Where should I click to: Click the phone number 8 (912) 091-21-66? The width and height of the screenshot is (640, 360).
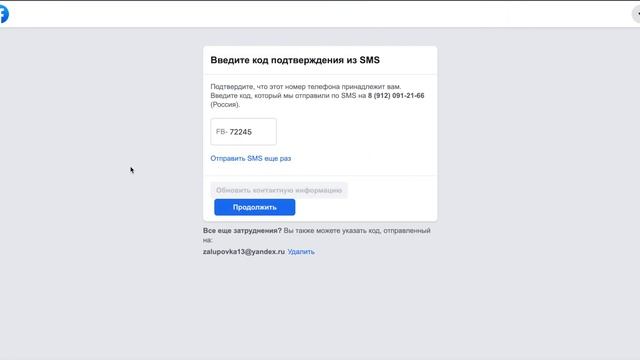point(396,96)
